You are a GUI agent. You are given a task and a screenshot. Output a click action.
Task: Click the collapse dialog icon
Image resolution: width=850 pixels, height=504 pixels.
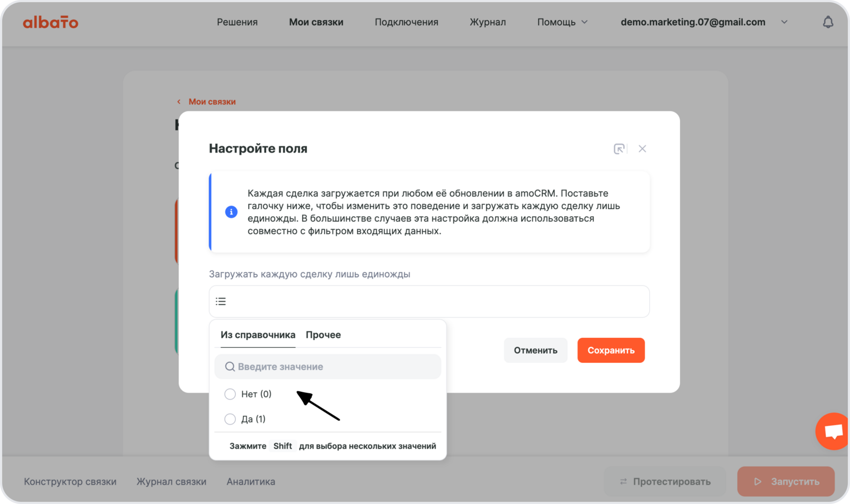pyautogui.click(x=619, y=149)
